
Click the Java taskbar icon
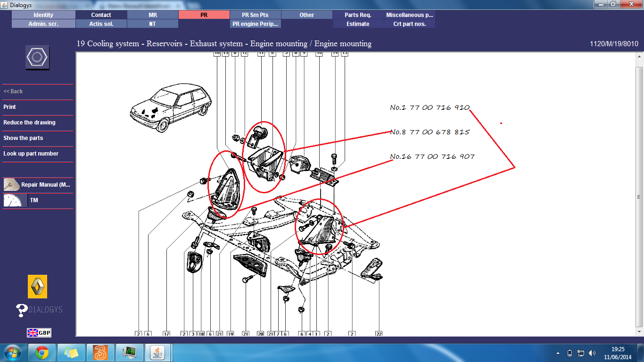tap(157, 352)
